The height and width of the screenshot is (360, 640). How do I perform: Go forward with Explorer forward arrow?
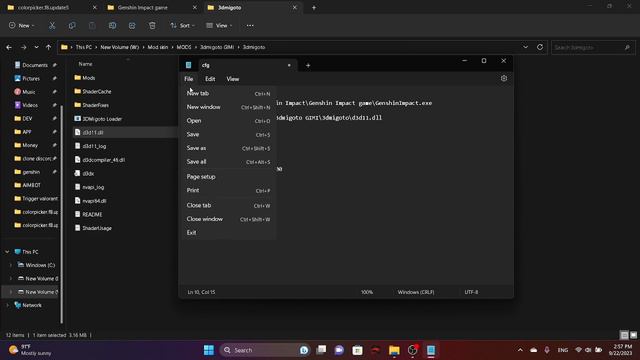(23, 47)
